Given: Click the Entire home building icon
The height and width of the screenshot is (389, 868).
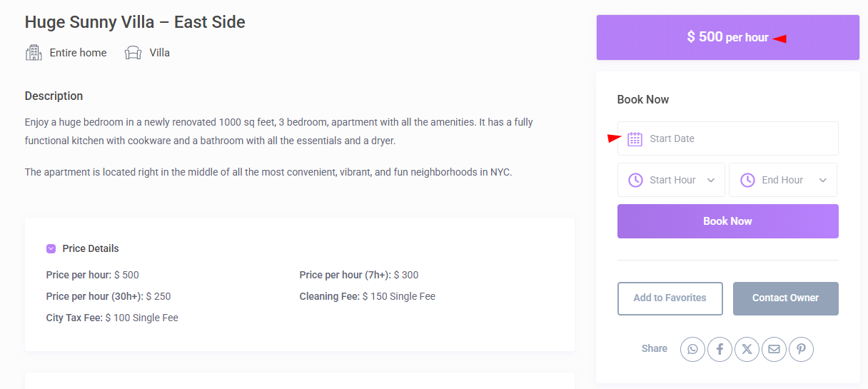Looking at the screenshot, I should [34, 53].
